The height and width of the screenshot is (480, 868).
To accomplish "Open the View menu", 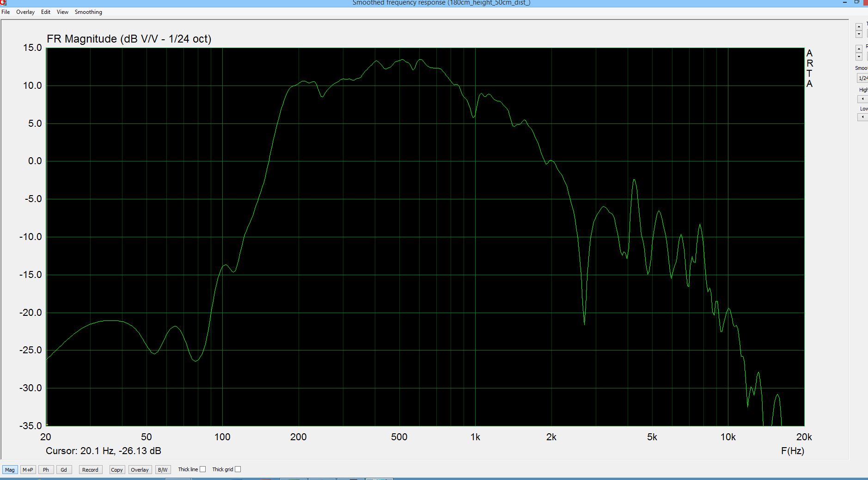I will point(62,12).
